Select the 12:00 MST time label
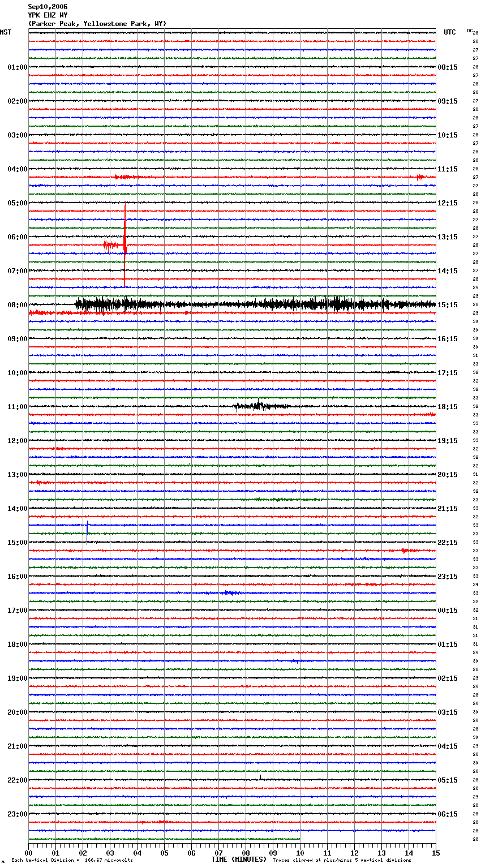Viewport: 481px width, 868px height. (x=17, y=441)
